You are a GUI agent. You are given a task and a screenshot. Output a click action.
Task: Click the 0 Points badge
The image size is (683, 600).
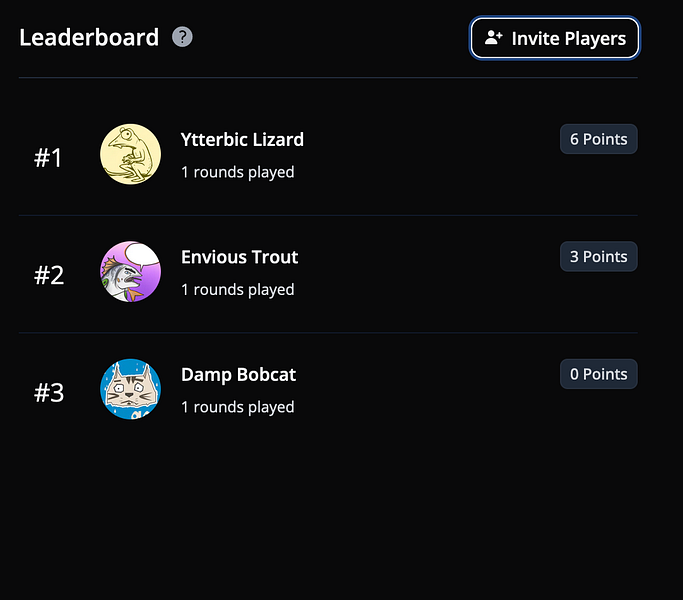pos(598,374)
